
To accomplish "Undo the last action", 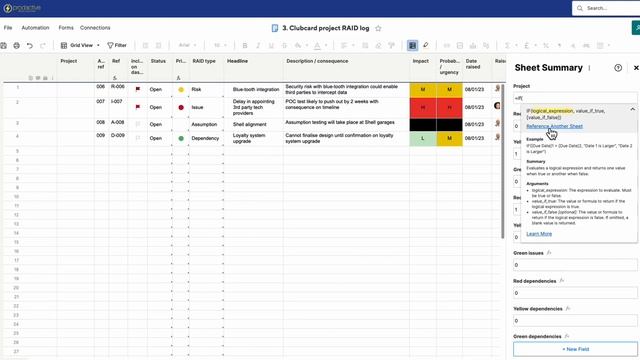I will coord(30,45).
